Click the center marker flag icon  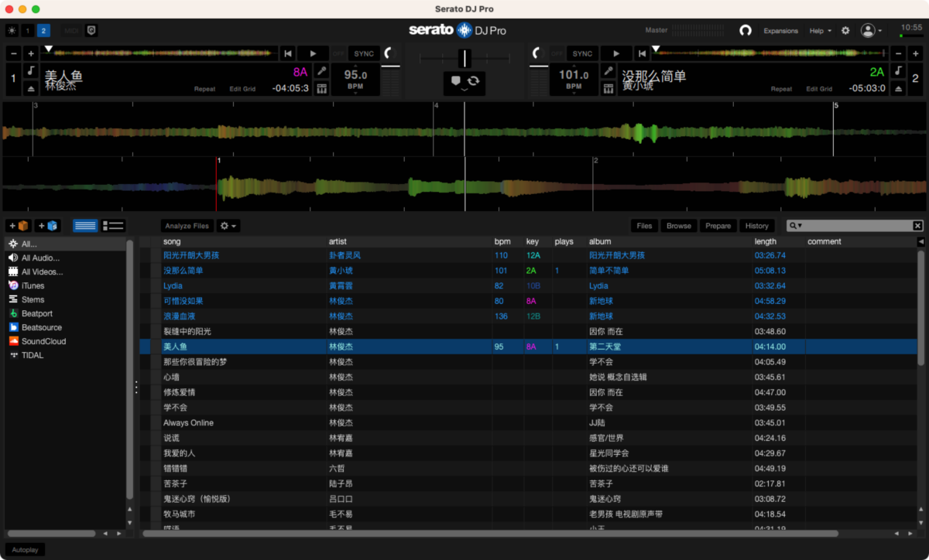click(456, 80)
